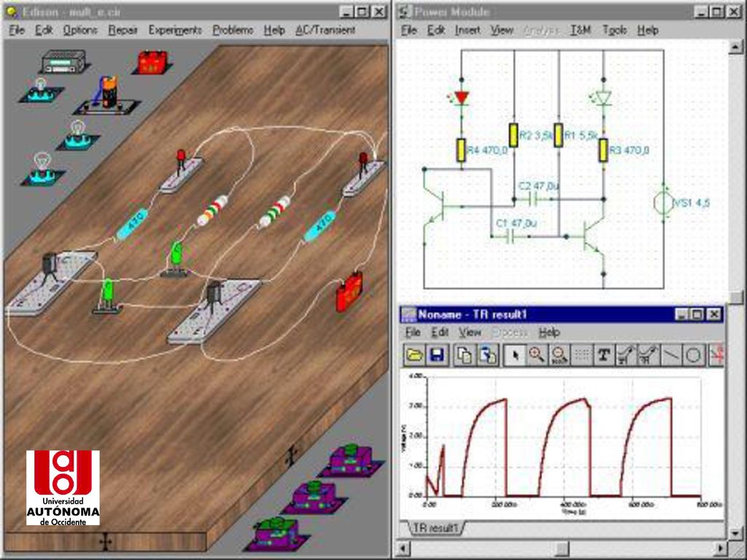
Task: Open the AC/Transient menu in Edison
Action: pyautogui.click(x=325, y=30)
